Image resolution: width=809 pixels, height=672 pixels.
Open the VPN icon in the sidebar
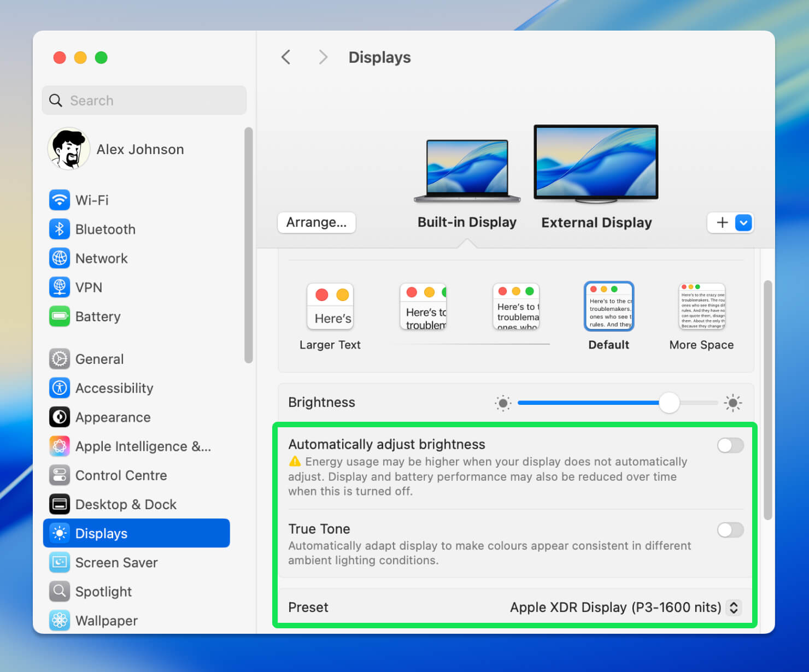(x=60, y=287)
